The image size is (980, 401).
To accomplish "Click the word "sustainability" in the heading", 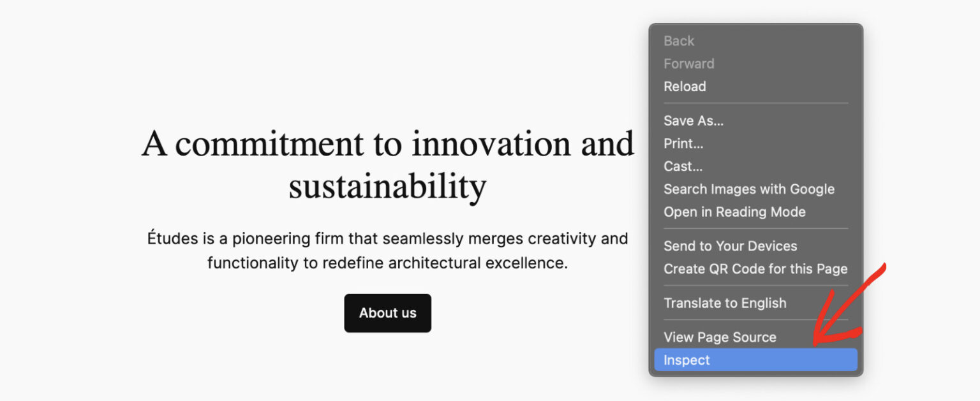I will 387,187.
